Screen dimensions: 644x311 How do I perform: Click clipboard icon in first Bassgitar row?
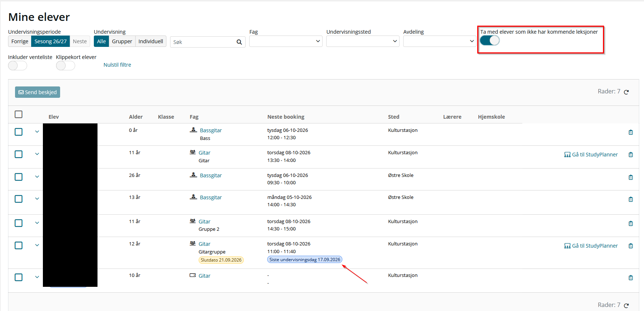[x=631, y=132]
